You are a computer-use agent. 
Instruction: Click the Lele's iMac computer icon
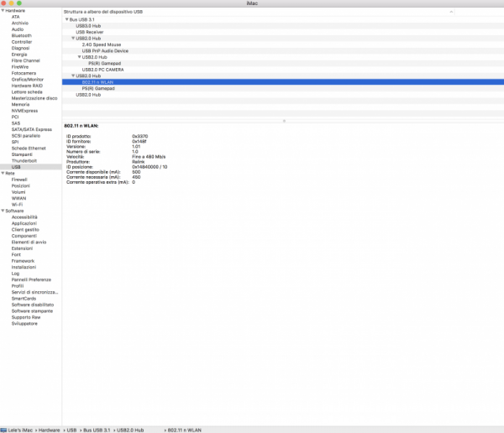[3, 430]
